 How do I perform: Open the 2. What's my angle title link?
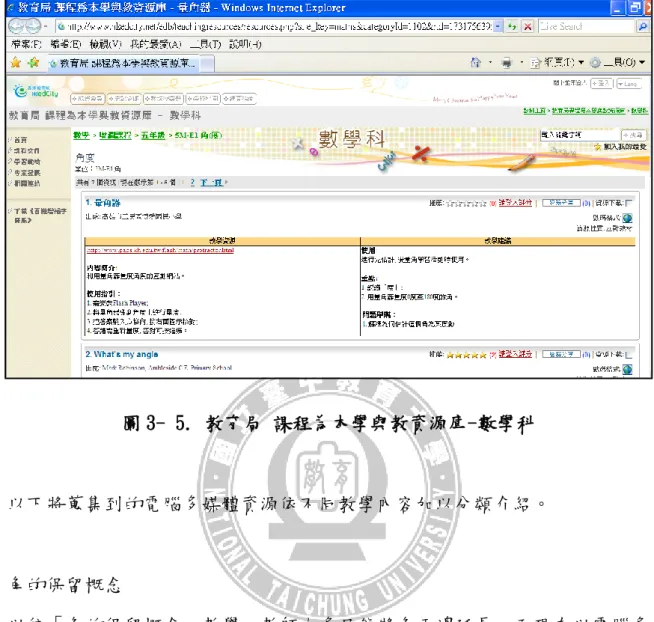coord(122,354)
